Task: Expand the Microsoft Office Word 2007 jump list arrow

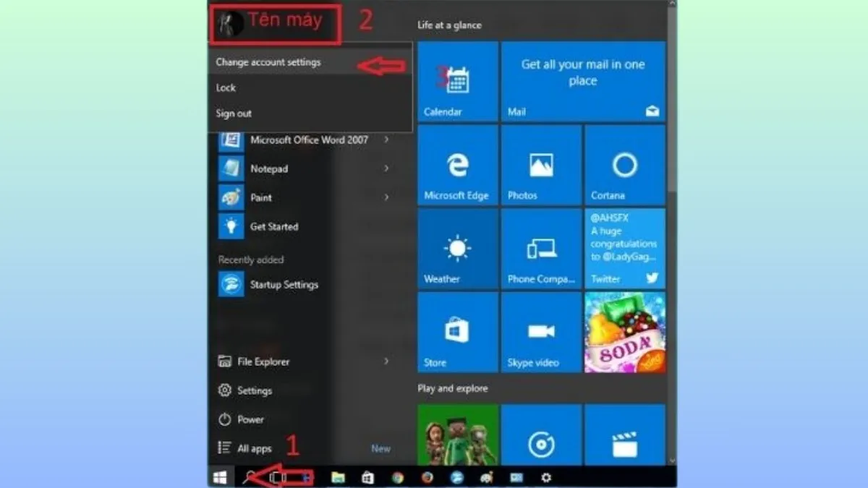Action: pos(386,140)
